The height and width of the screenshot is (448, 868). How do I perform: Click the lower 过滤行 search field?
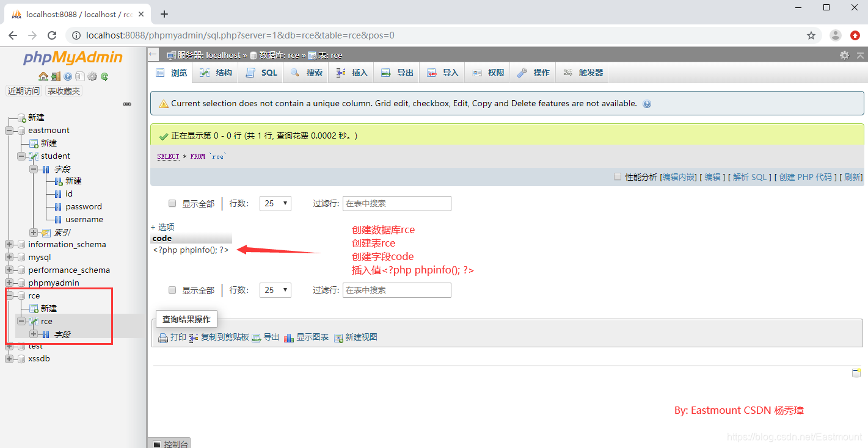click(397, 290)
